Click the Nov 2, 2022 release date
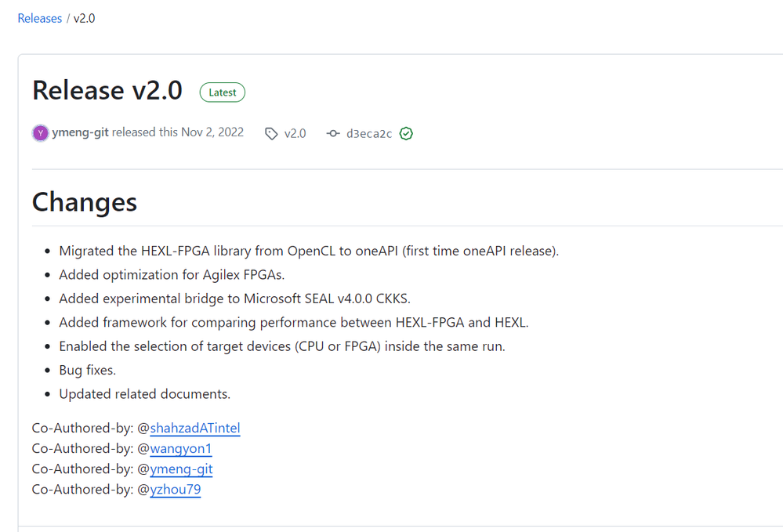The image size is (783, 532). coord(212,132)
